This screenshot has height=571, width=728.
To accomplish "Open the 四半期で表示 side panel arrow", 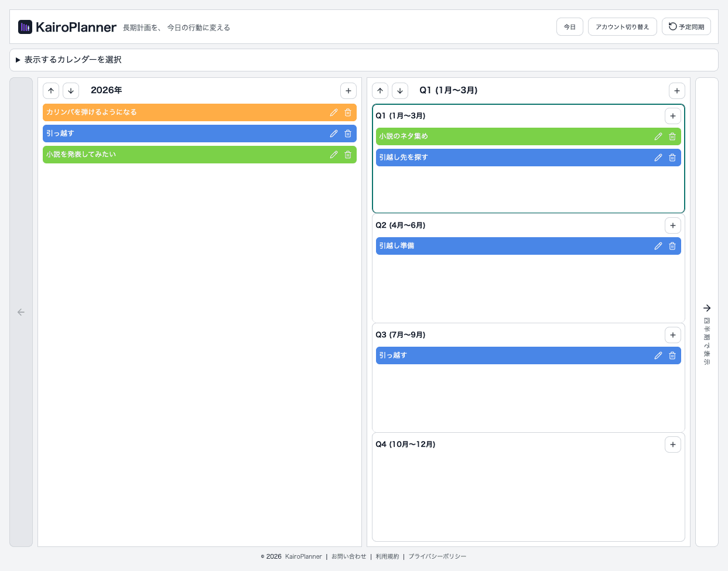I will point(707,307).
